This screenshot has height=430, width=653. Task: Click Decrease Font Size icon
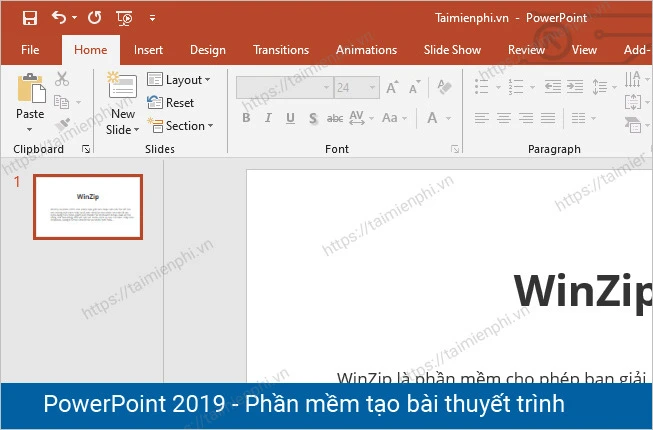414,87
